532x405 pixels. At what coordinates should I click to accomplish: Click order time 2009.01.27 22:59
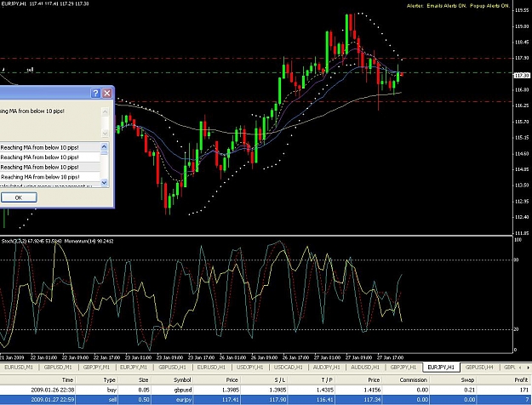coord(53,400)
